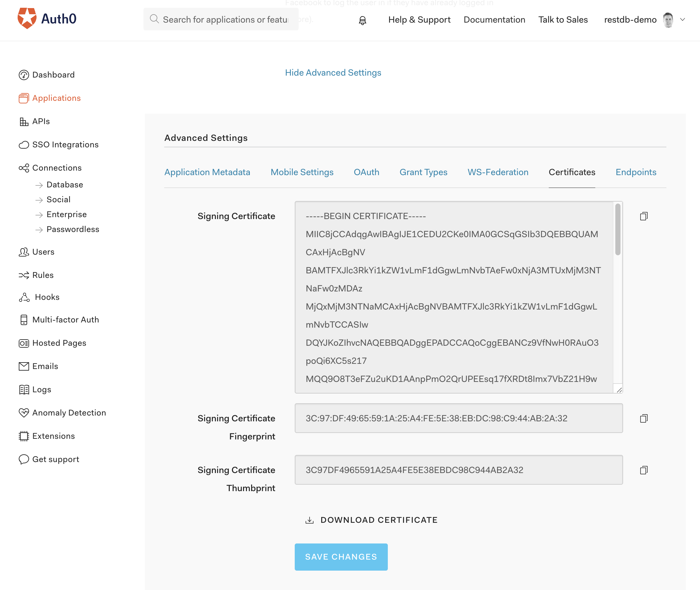Viewport: 700px width, 590px height.
Task: Click the restdb-demo user avatar
Action: [x=668, y=20]
